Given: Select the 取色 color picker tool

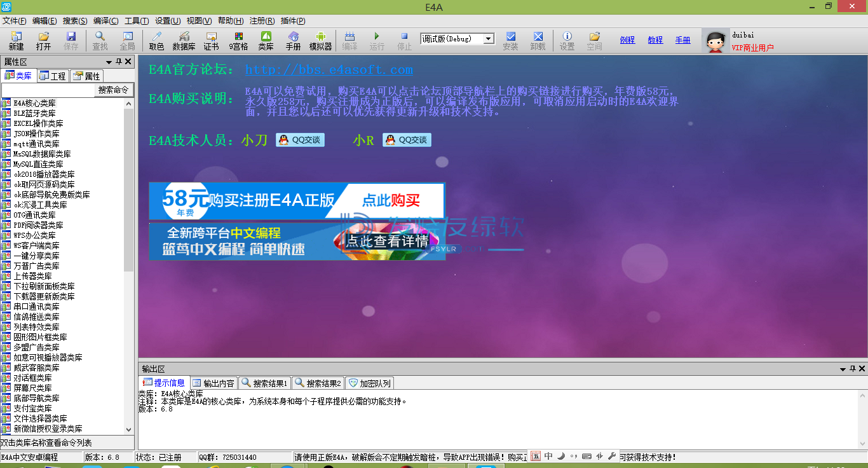Looking at the screenshot, I should pos(156,41).
